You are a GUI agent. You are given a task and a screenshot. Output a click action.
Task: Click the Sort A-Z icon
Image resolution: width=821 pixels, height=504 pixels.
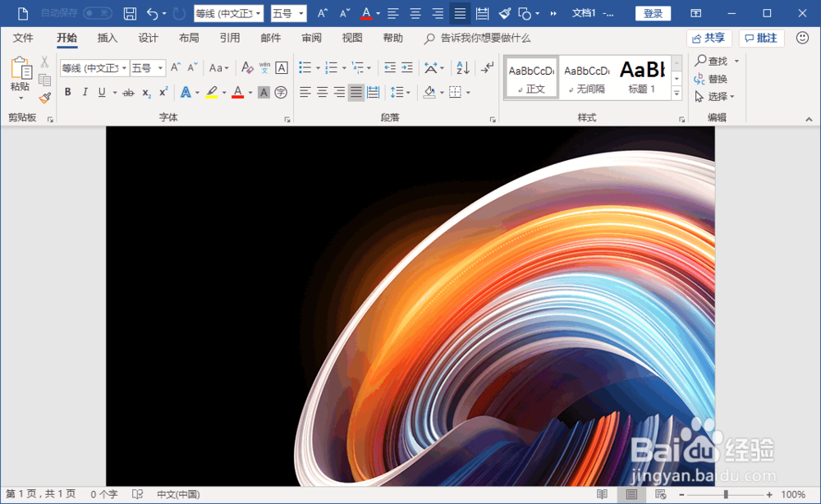point(462,67)
